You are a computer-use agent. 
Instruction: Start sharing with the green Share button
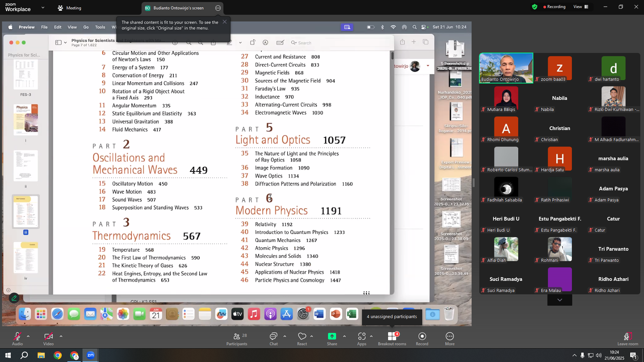(x=332, y=339)
